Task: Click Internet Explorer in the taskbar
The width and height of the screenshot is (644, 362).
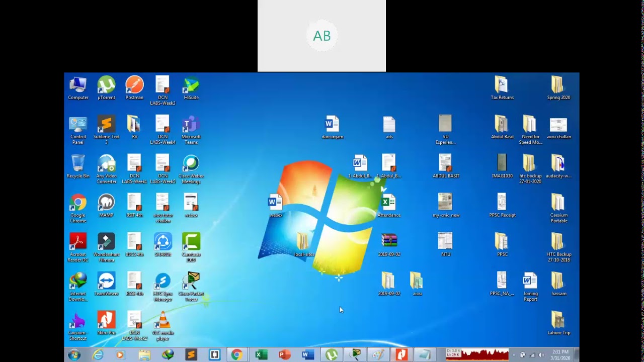Action: (x=98, y=355)
